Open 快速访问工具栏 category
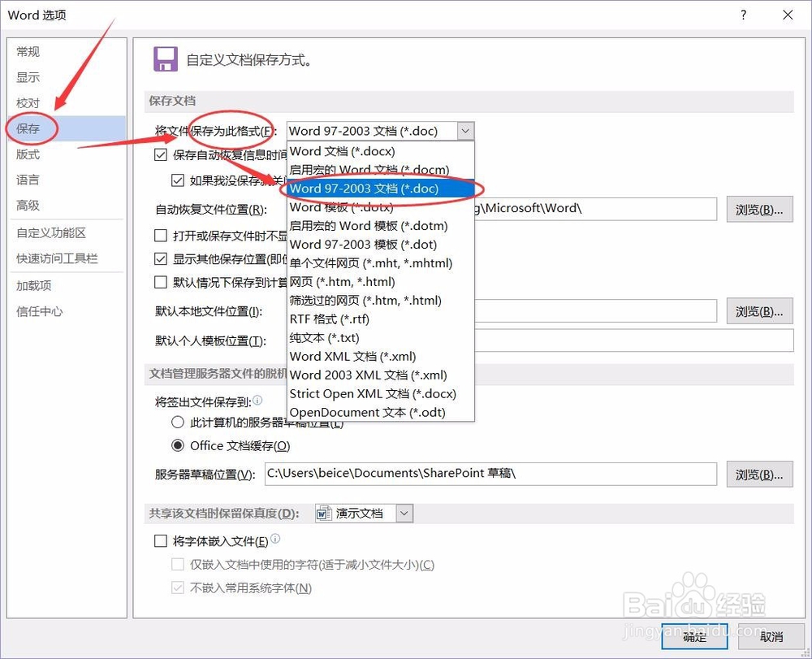Viewport: 812px width, 659px height. (67, 258)
